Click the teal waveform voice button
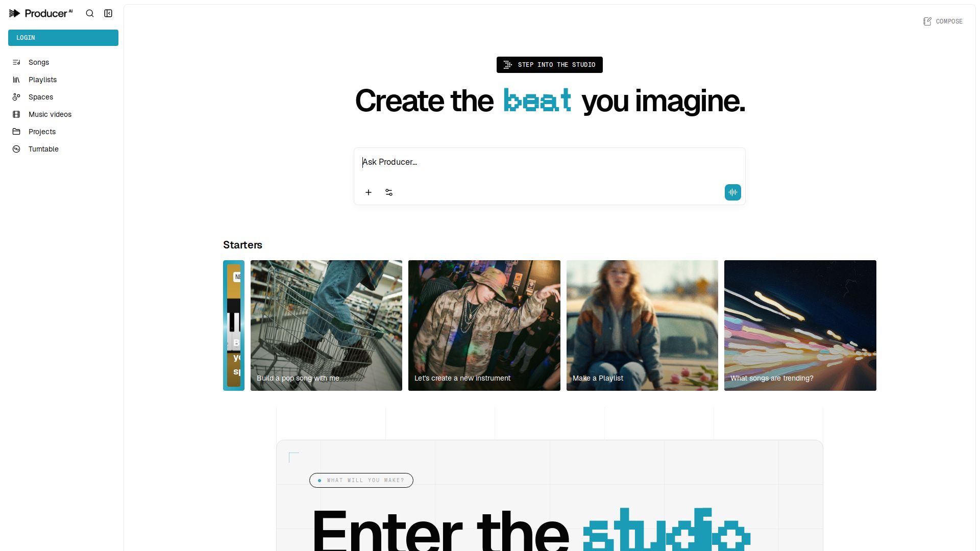Image resolution: width=980 pixels, height=551 pixels. tap(733, 192)
